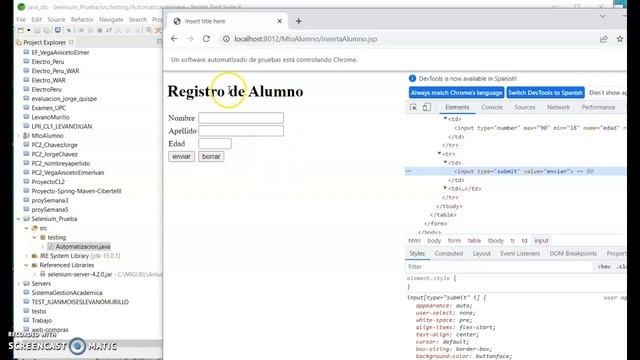Open a new Chrome tab with plus icon

(x=298, y=21)
